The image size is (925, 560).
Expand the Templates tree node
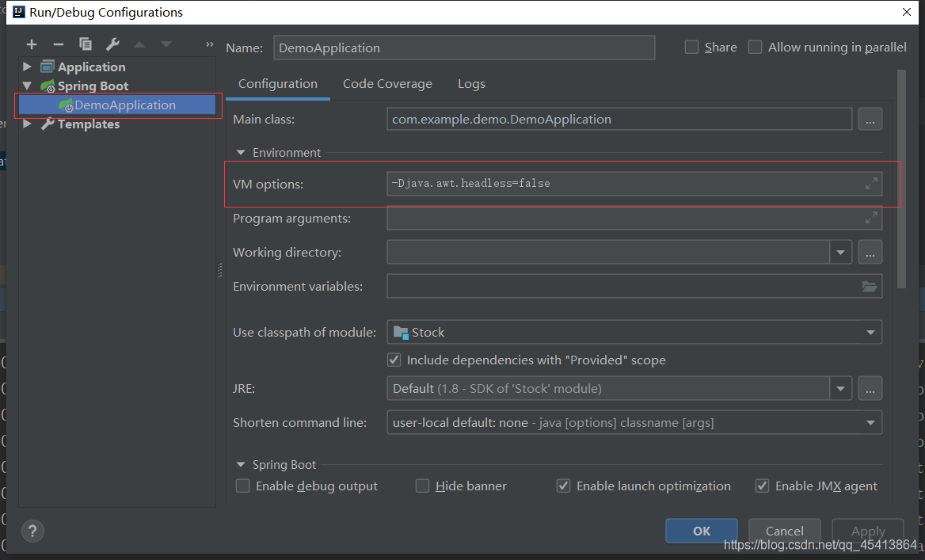(27, 124)
